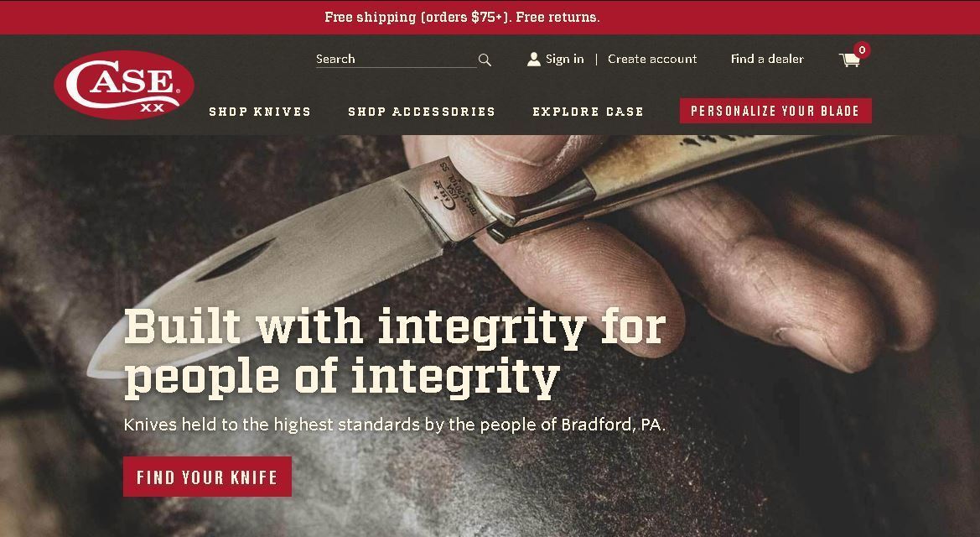980x537 pixels.
Task: Focus the Search input field
Action: click(397, 59)
